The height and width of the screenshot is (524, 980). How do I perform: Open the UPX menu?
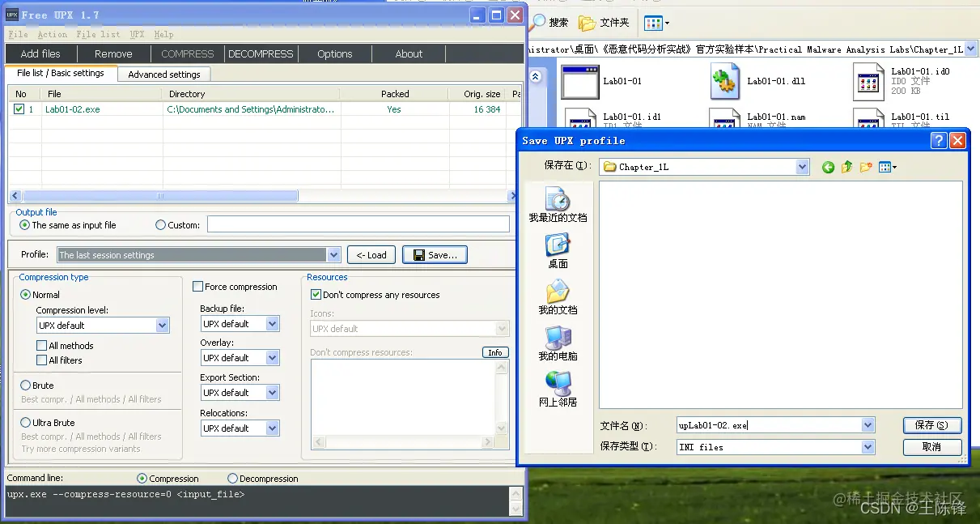click(x=138, y=34)
